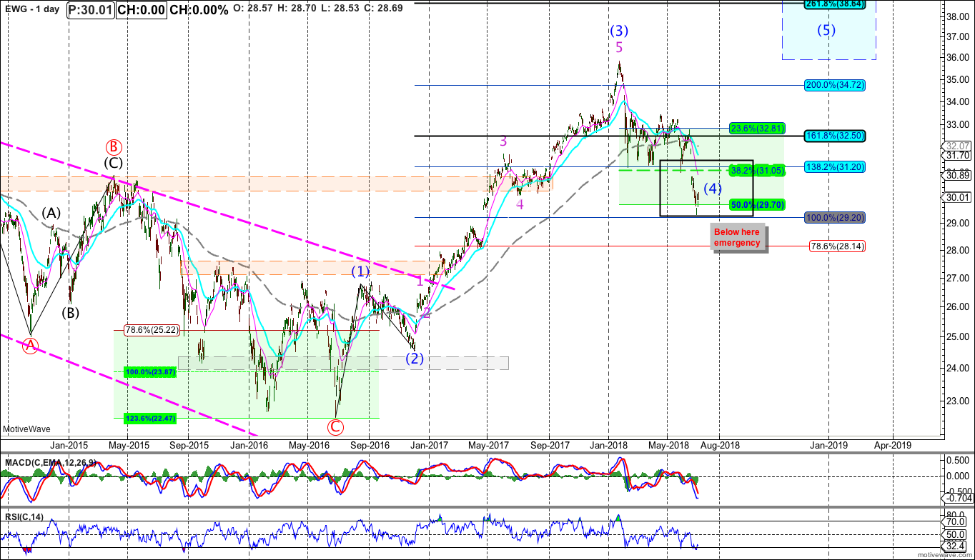Click the EWG - 1 day chart title
The height and width of the screenshot is (560, 975).
[31, 10]
